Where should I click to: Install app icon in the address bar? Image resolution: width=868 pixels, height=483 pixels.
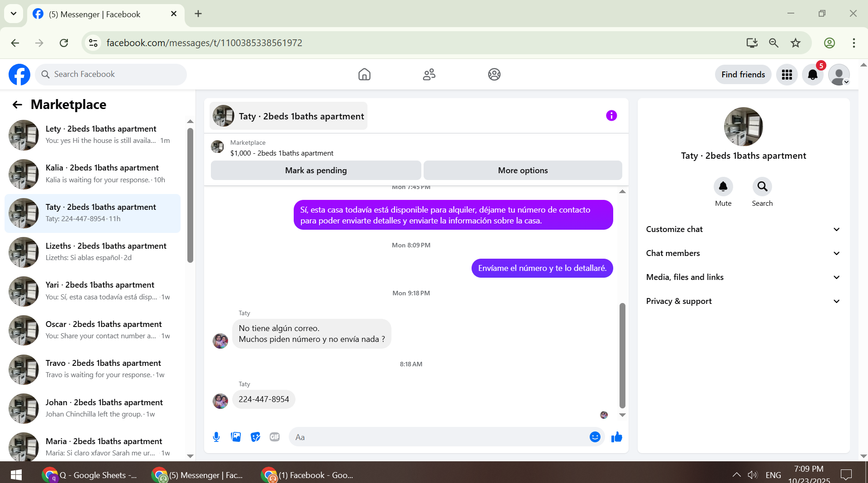click(x=752, y=43)
